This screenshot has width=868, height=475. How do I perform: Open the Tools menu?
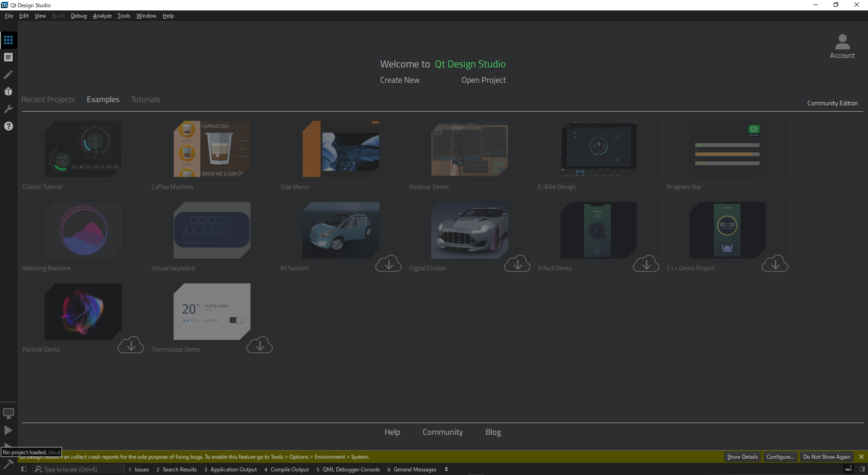click(x=123, y=16)
